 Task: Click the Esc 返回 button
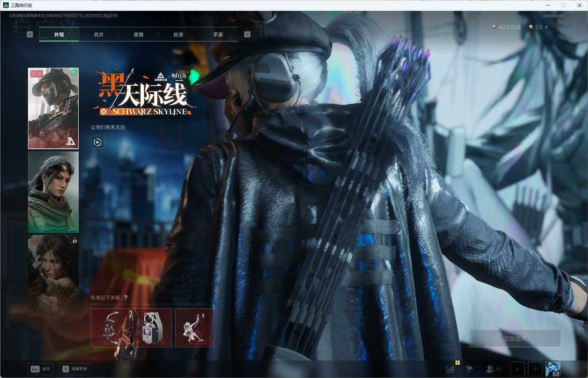40,369
